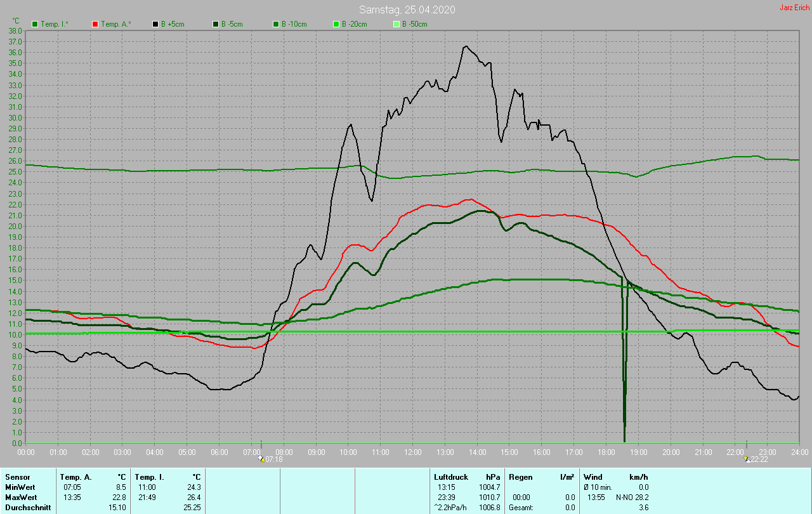Click the wind direction 'N-NO'
The width and height of the screenshot is (812, 514).
(624, 497)
